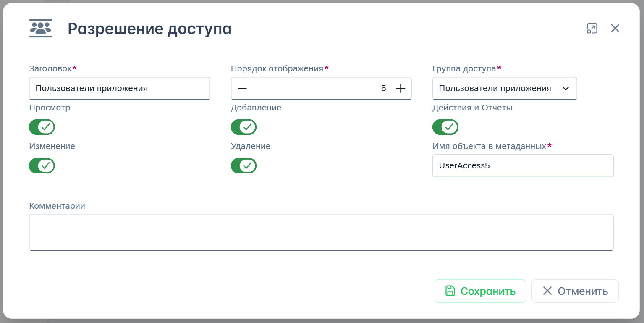Click the display order value 5

[x=383, y=88]
